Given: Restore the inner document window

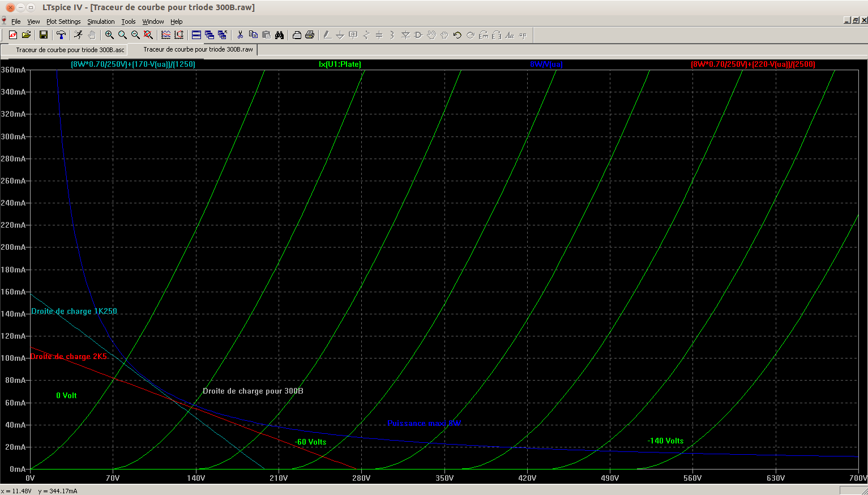Looking at the screenshot, I should 856,20.
